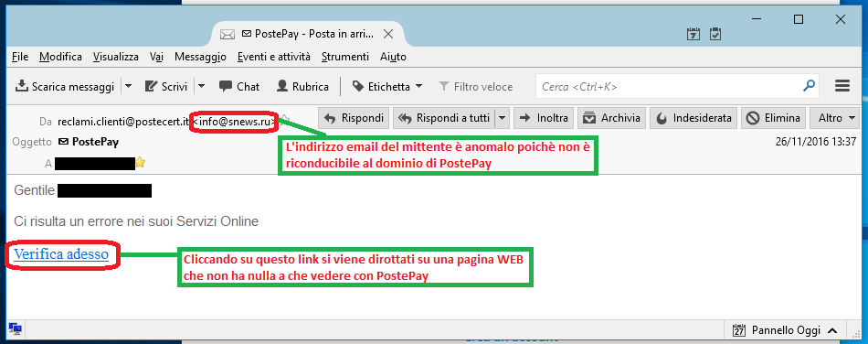Open the hamburger application menu
The image size is (868, 344).
click(842, 86)
